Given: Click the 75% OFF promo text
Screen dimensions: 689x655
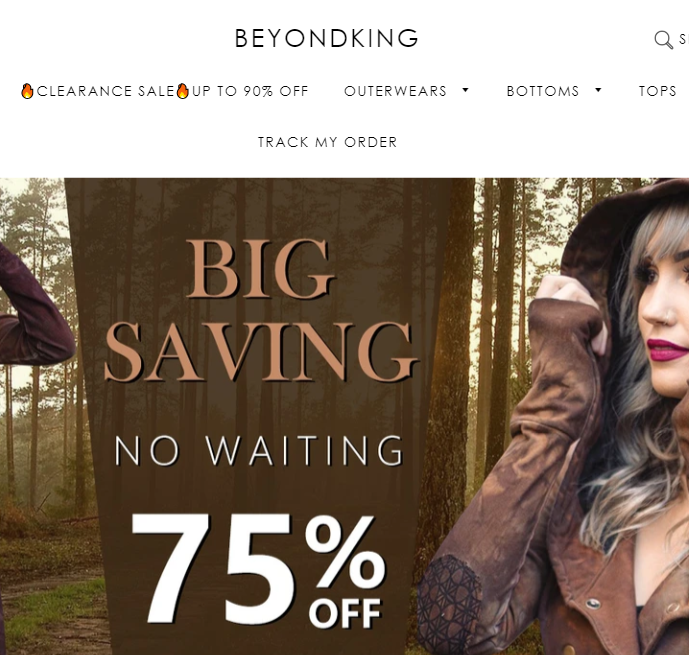Looking at the screenshot, I should click(258, 570).
